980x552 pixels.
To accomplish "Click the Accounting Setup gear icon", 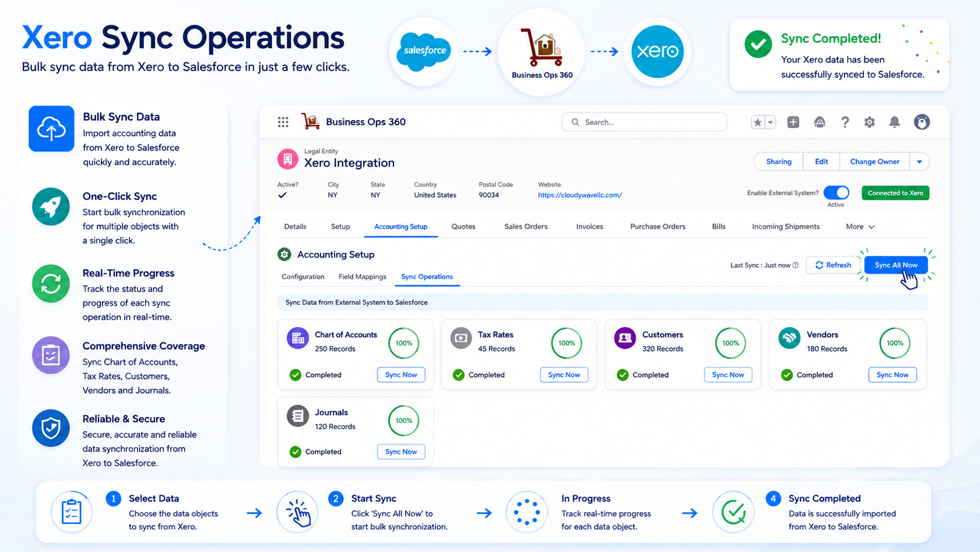I will [x=284, y=254].
